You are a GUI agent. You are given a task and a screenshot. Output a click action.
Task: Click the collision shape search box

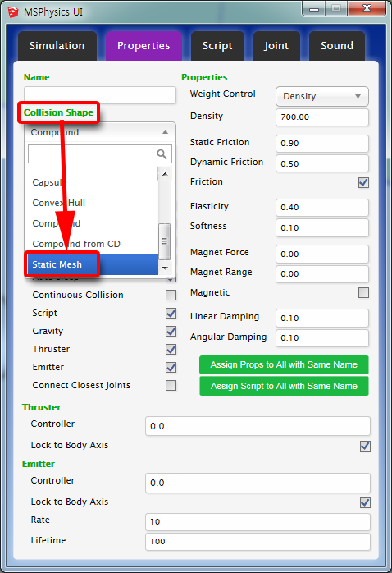(x=100, y=154)
